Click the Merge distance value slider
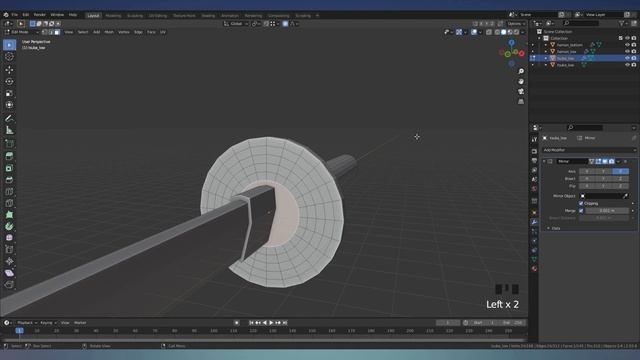 point(607,211)
